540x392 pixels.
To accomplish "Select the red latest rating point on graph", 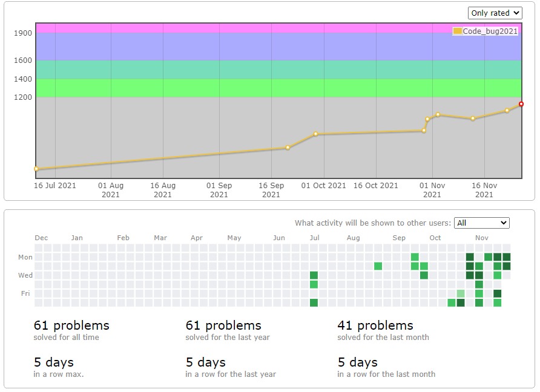I will click(x=521, y=104).
